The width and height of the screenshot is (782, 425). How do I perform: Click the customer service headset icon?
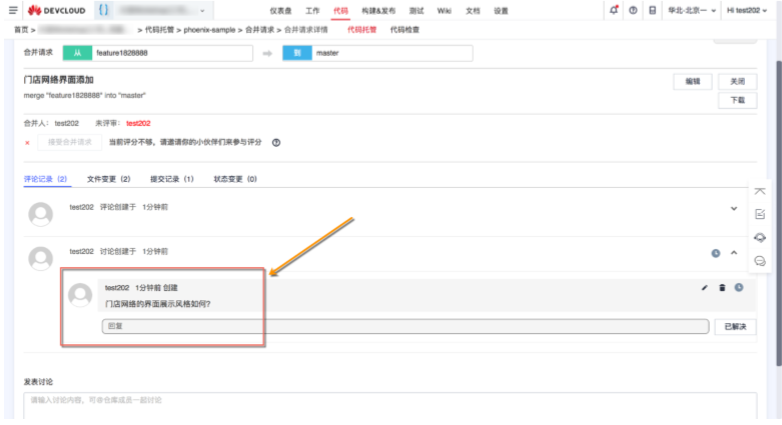[760, 237]
